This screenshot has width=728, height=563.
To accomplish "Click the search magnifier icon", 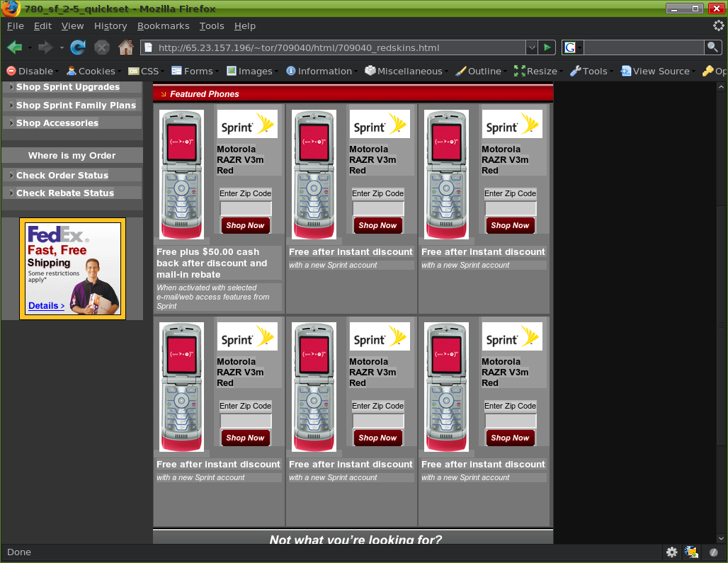I will (x=712, y=47).
